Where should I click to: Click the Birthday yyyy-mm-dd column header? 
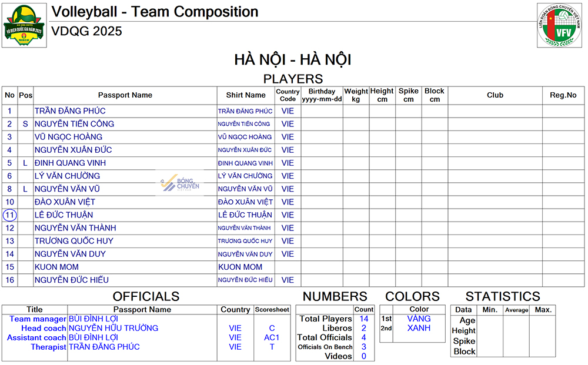point(322,95)
